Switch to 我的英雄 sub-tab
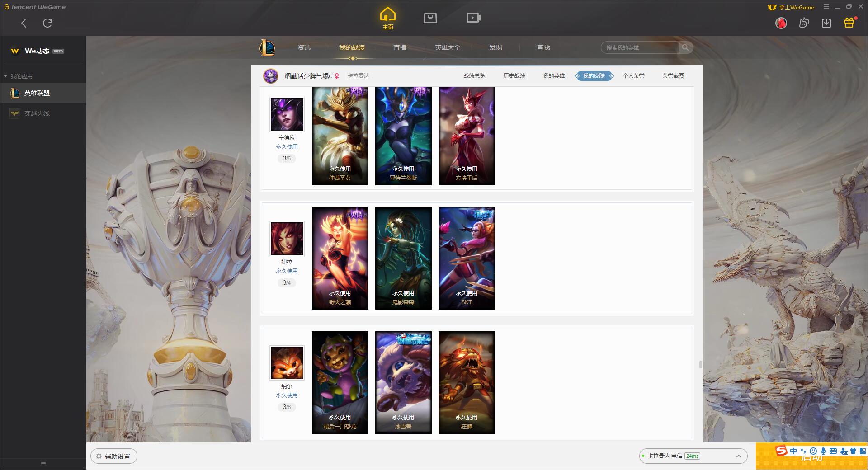 tap(554, 76)
